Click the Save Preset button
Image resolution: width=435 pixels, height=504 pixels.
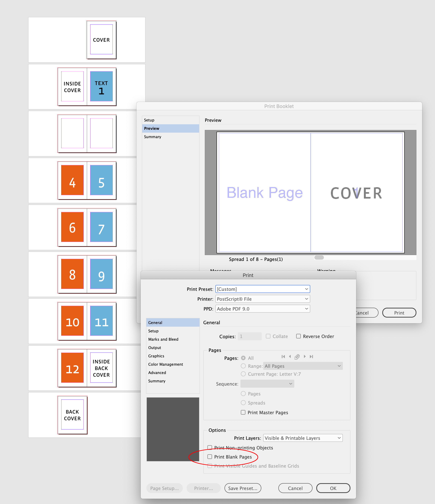243,488
